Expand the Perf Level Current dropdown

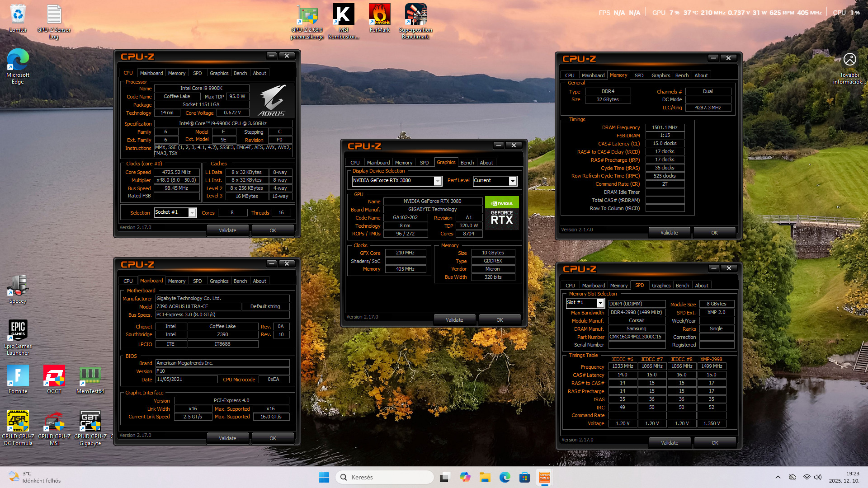[513, 181]
